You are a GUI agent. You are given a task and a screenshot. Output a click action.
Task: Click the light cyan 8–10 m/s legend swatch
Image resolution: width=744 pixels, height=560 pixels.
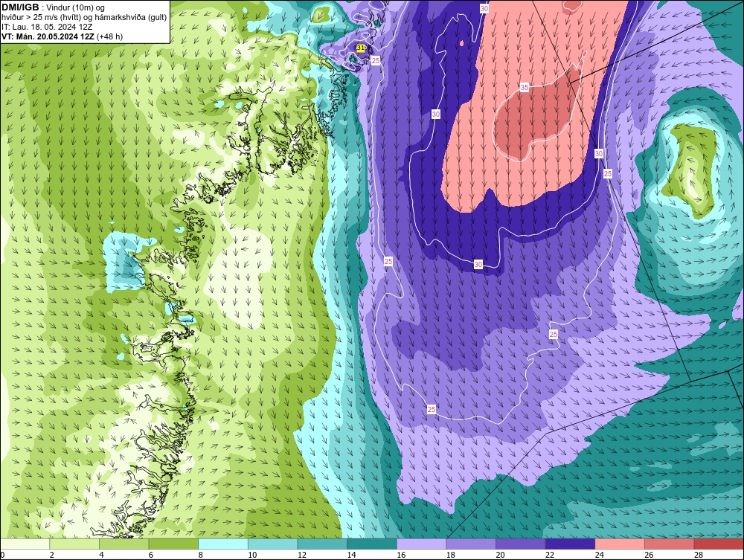point(223,544)
